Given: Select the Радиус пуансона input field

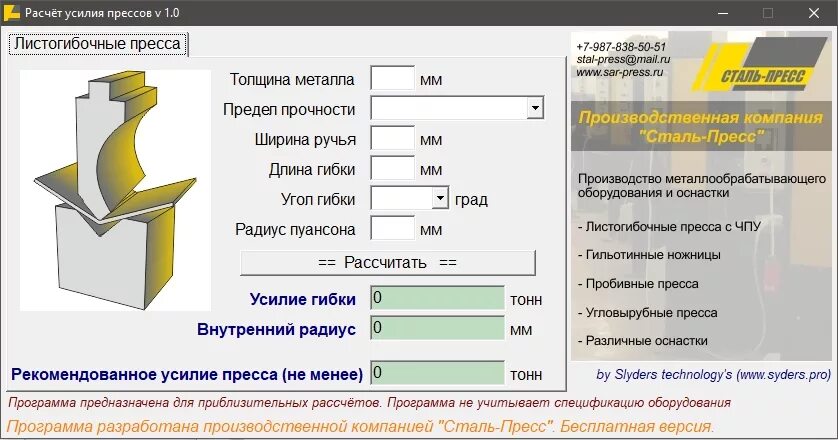Looking at the screenshot, I should [393, 228].
